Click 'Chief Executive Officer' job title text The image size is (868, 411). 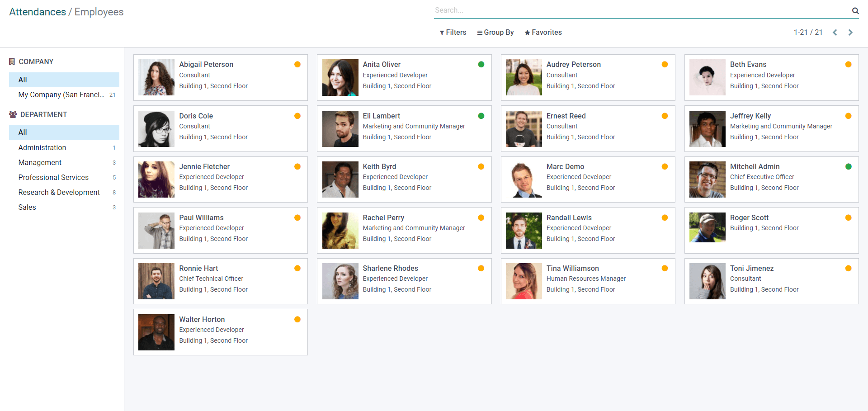click(x=762, y=177)
